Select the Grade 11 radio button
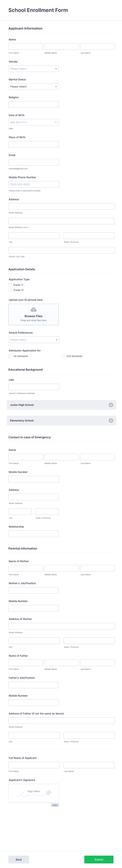Viewport: 122px width, 868px height. coord(10,285)
